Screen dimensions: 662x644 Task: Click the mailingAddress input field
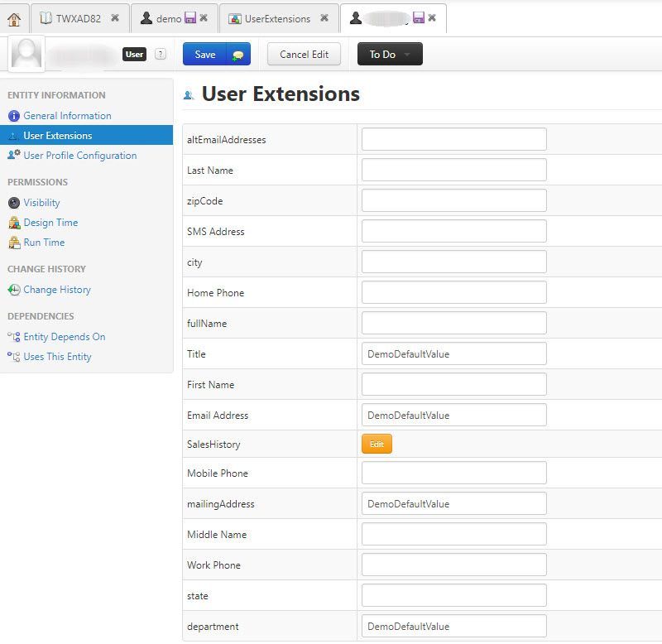(x=453, y=503)
